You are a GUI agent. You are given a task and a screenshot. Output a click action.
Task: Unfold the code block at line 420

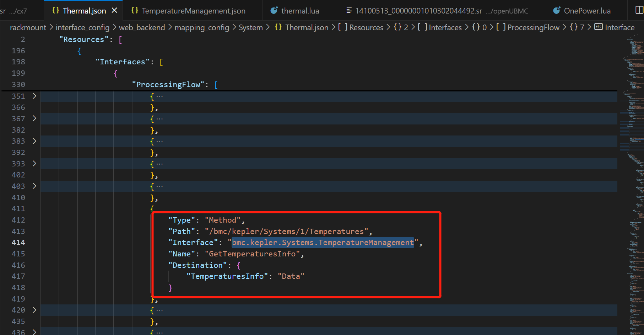tap(34, 310)
